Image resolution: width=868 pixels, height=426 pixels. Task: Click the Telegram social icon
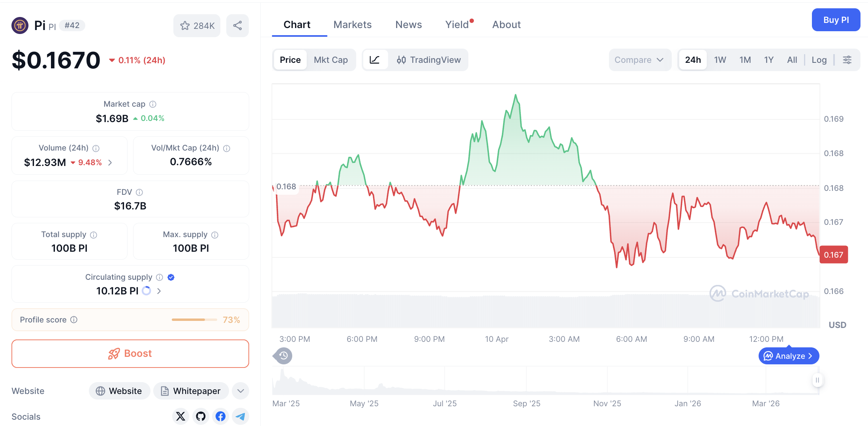tap(240, 417)
